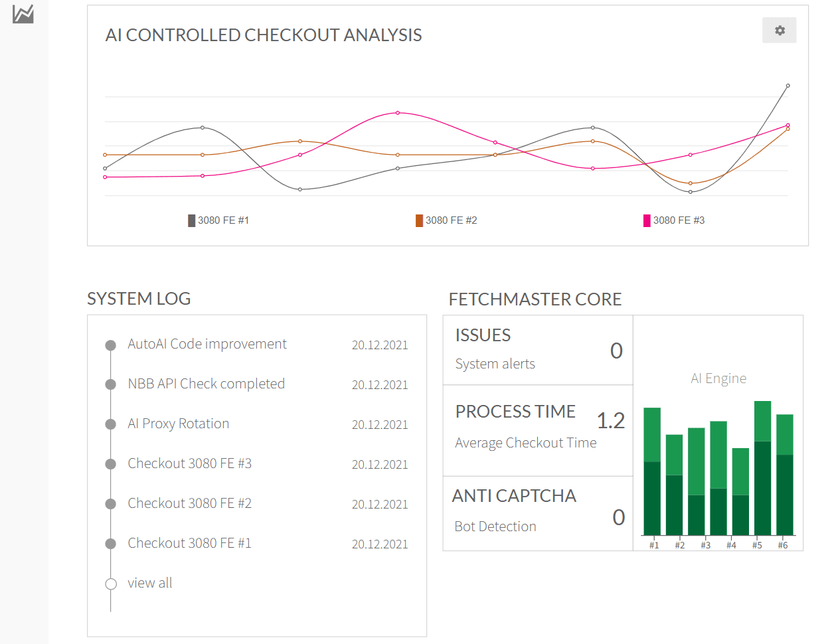Click the pink 3080 FE #3 legend swatch

click(647, 220)
